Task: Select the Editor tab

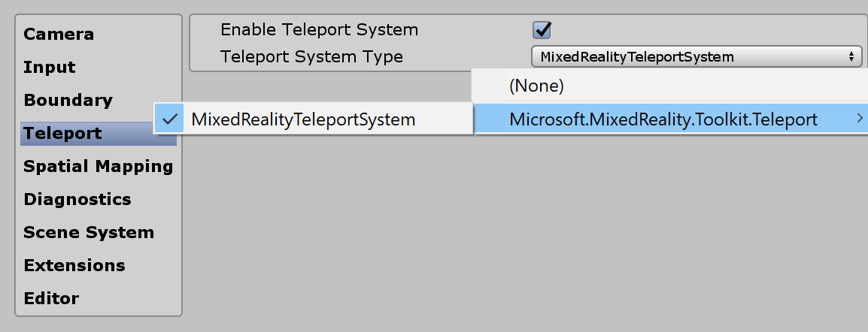Action: 51,298
